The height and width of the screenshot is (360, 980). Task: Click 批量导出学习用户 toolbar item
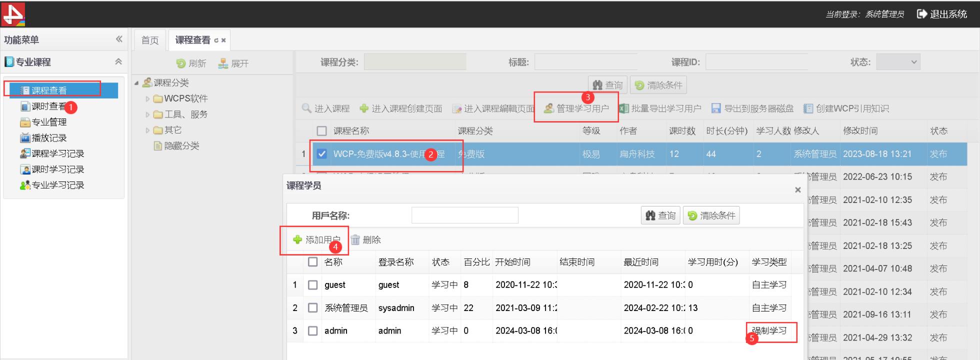(x=659, y=108)
